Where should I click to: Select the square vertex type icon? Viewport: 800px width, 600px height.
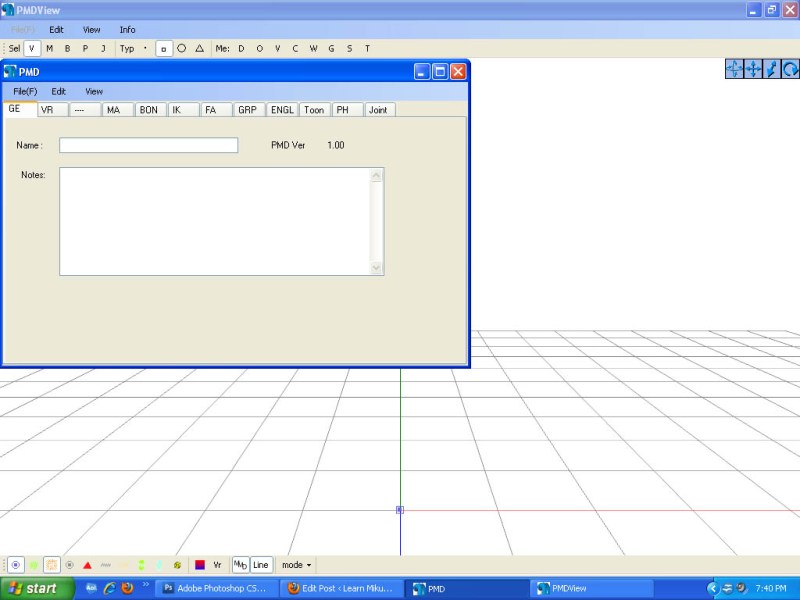163,49
